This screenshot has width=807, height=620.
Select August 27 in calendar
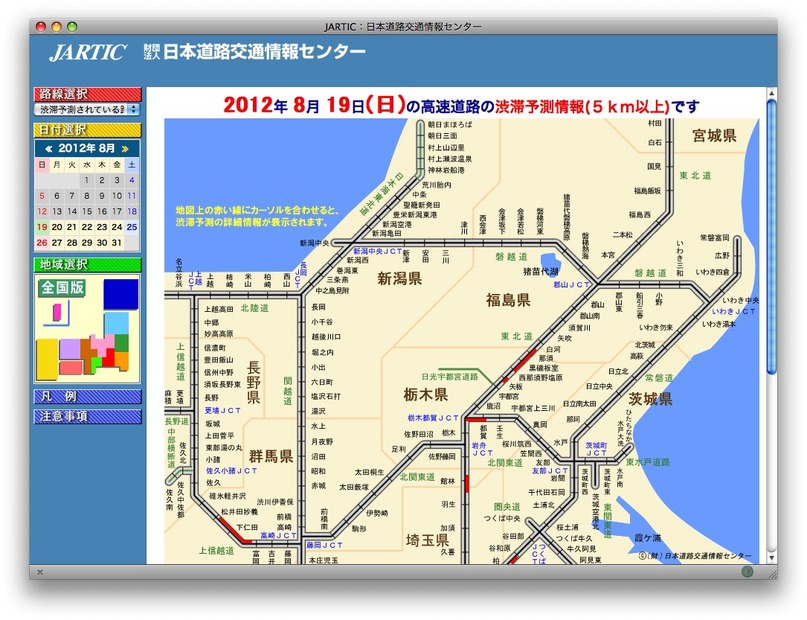click(57, 242)
